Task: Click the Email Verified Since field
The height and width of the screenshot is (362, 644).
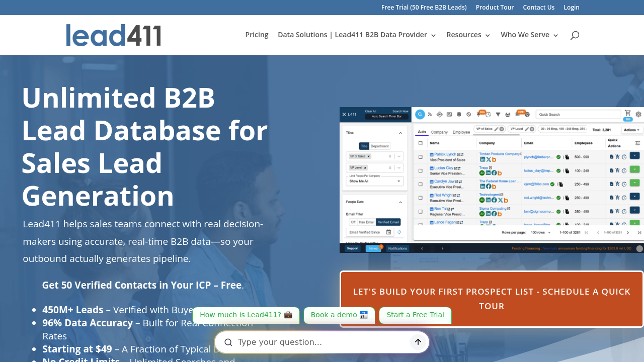Action: click(x=370, y=232)
